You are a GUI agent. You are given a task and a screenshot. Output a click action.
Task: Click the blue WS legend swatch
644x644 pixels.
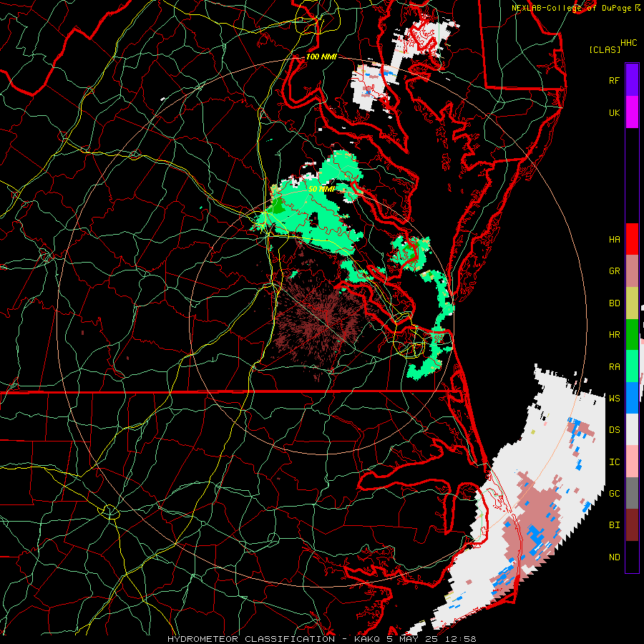(632, 398)
